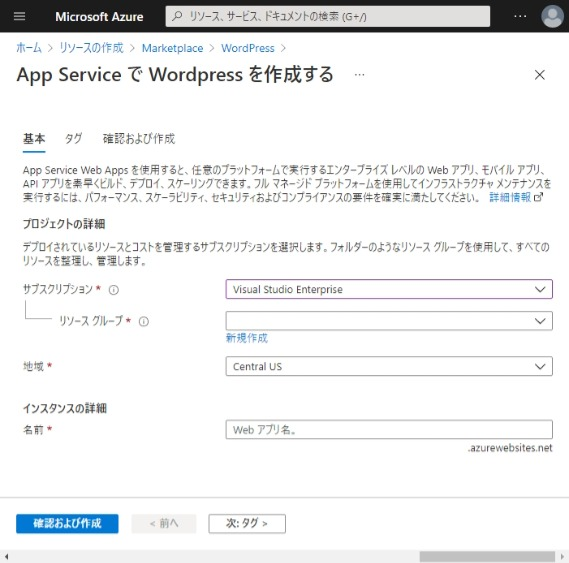The image size is (569, 563).
Task: Click the .azurewebsites.net suffix text
Action: [x=510, y=448]
